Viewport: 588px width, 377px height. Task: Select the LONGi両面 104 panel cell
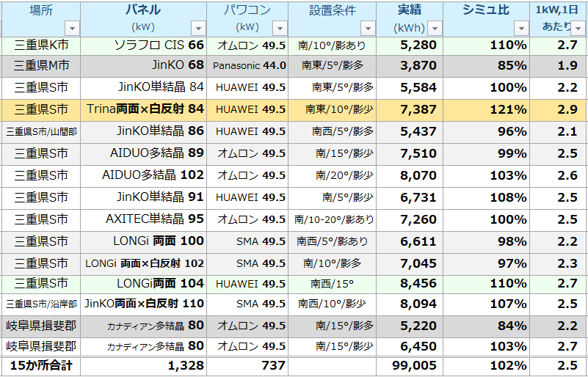click(144, 284)
